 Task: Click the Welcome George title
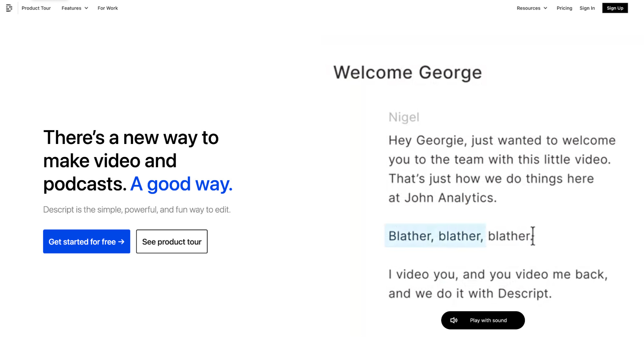(407, 72)
